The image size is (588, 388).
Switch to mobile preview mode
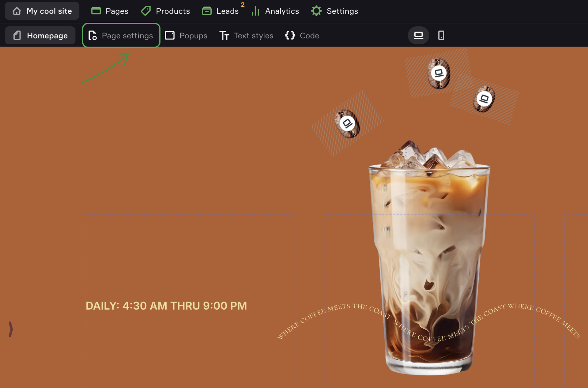[441, 36]
